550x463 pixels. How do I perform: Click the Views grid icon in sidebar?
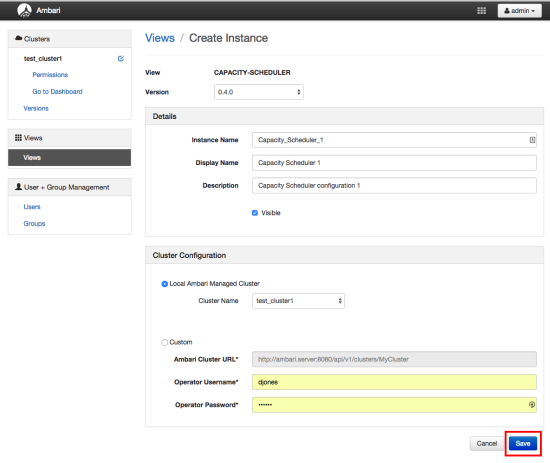pyautogui.click(x=18, y=137)
